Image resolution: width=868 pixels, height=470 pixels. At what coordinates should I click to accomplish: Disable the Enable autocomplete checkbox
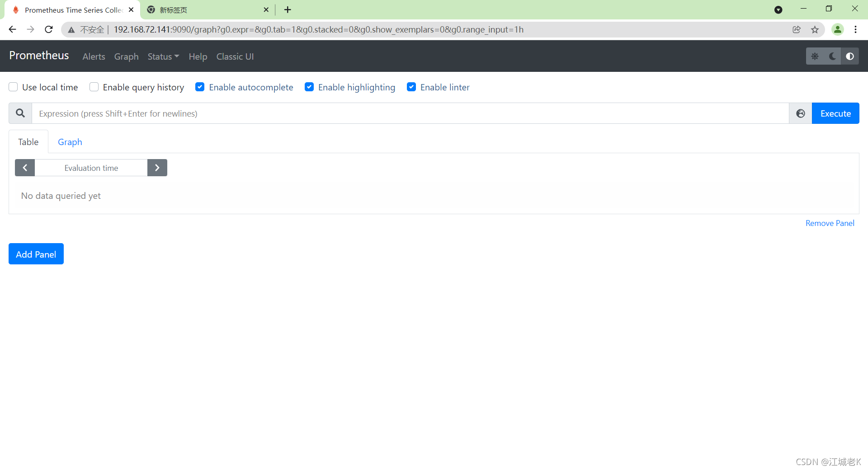pos(200,87)
